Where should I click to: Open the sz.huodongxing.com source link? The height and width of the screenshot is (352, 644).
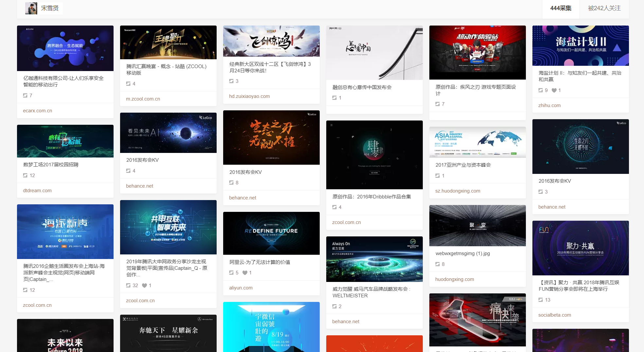coord(458,191)
